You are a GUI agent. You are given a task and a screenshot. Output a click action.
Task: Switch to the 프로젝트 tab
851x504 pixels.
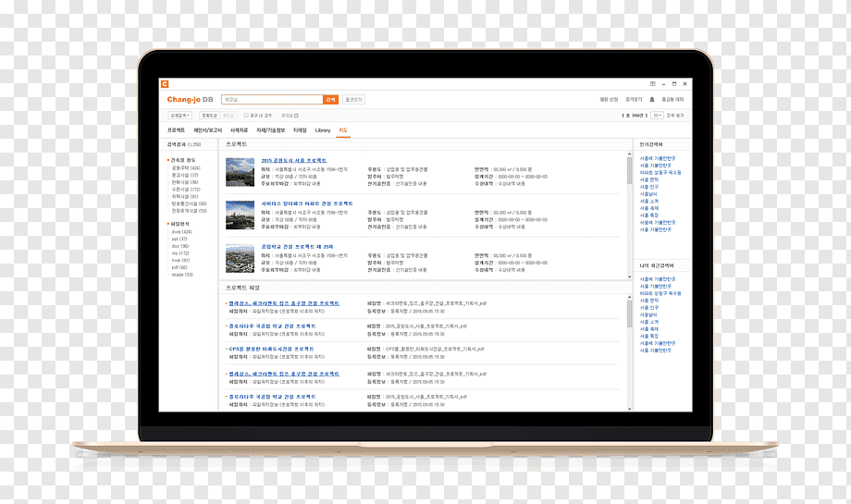pyautogui.click(x=176, y=130)
